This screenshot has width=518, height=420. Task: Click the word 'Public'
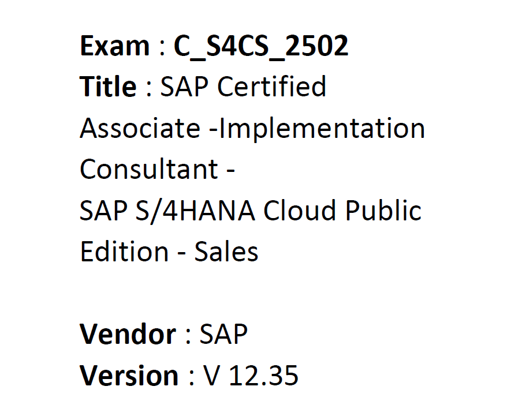click(383, 211)
